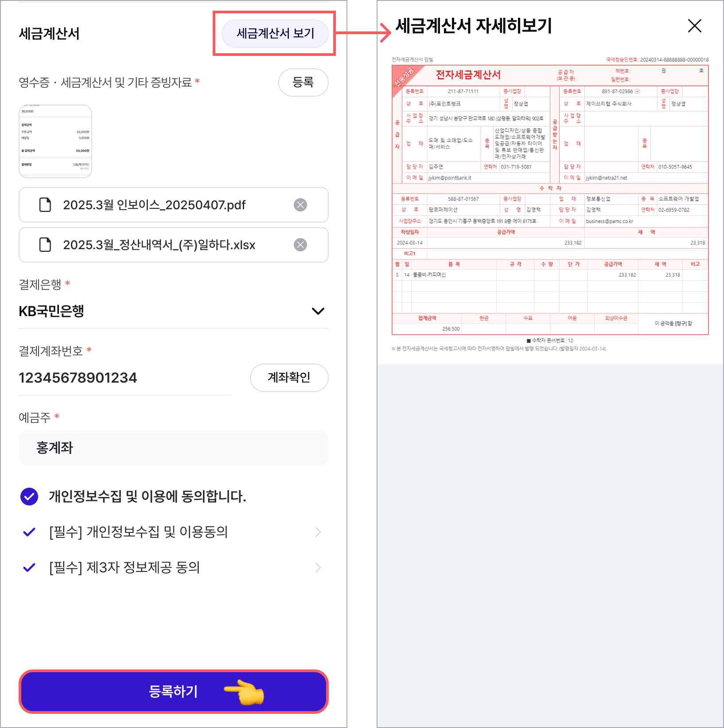Remove the 2025.3월 인보이스 pdf file

pyautogui.click(x=300, y=205)
